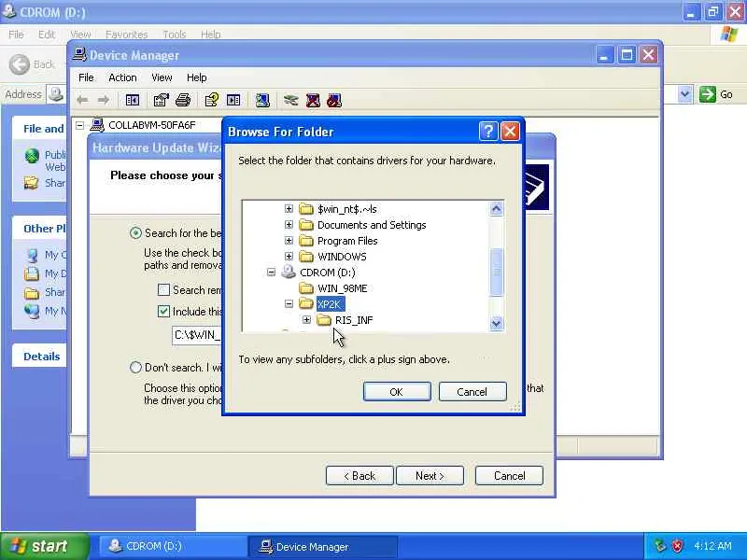Expand the WINDOWS folder node
This screenshot has width=747, height=560.
[289, 256]
